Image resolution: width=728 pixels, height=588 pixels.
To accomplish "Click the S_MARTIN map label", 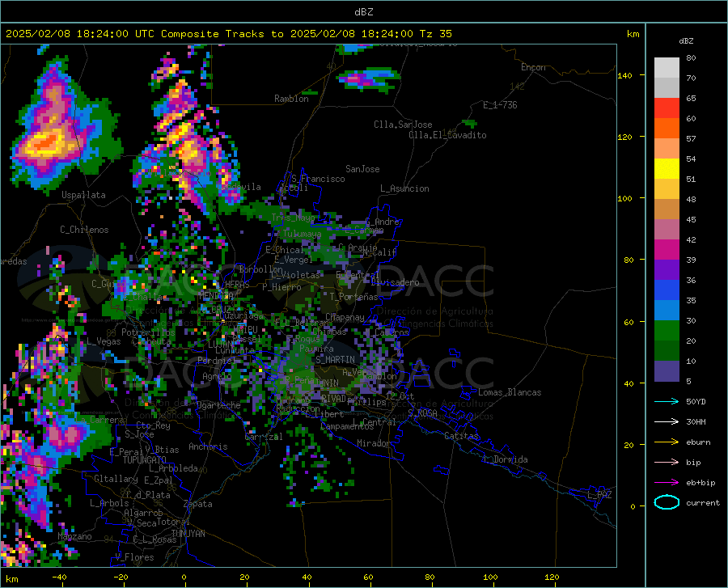I will [x=335, y=360].
